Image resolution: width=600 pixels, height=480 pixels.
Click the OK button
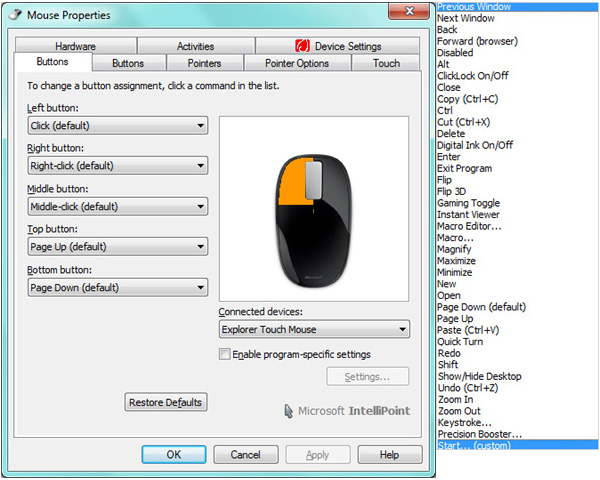click(174, 454)
